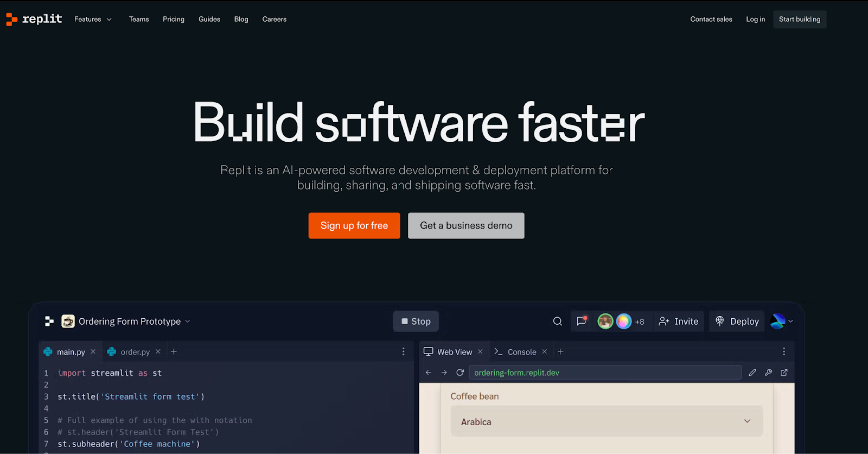Click the coffee cup project icon
868x454 pixels.
click(68, 321)
